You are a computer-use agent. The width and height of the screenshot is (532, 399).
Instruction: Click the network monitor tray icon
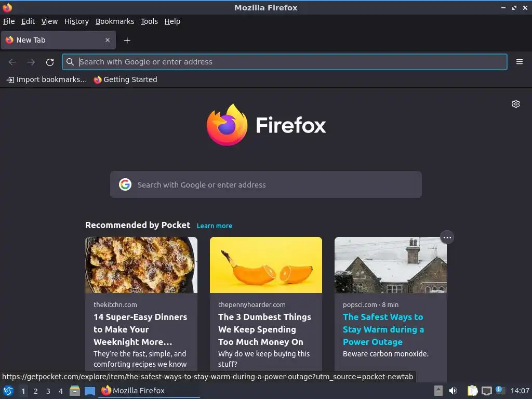tap(486, 391)
